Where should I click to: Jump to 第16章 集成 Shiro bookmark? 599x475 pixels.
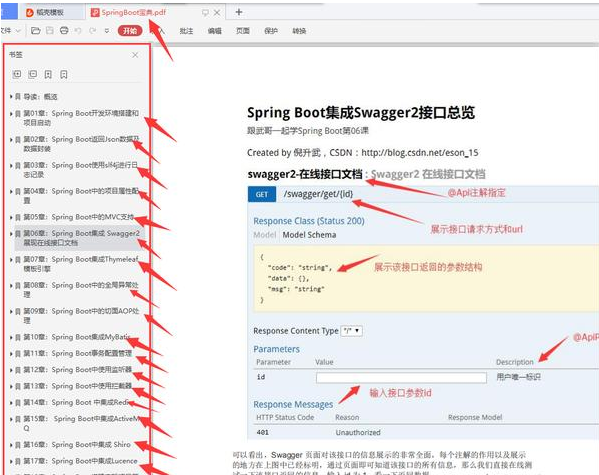77,445
